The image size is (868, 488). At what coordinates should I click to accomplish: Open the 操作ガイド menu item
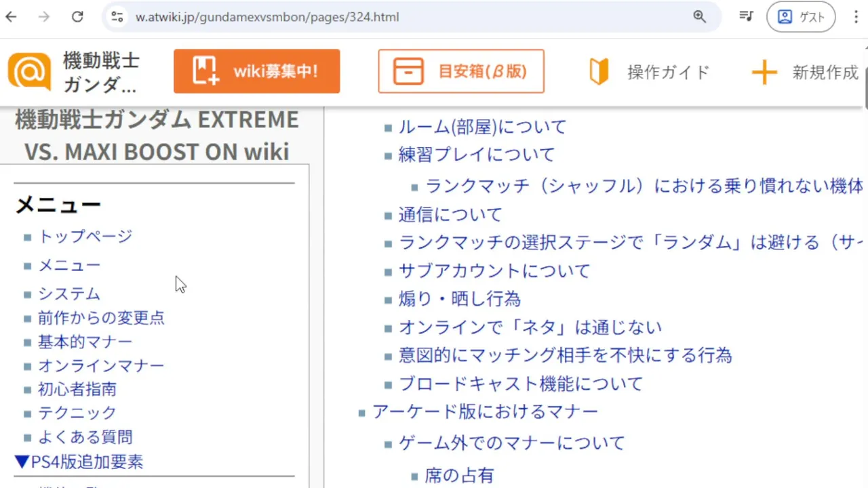tap(668, 72)
